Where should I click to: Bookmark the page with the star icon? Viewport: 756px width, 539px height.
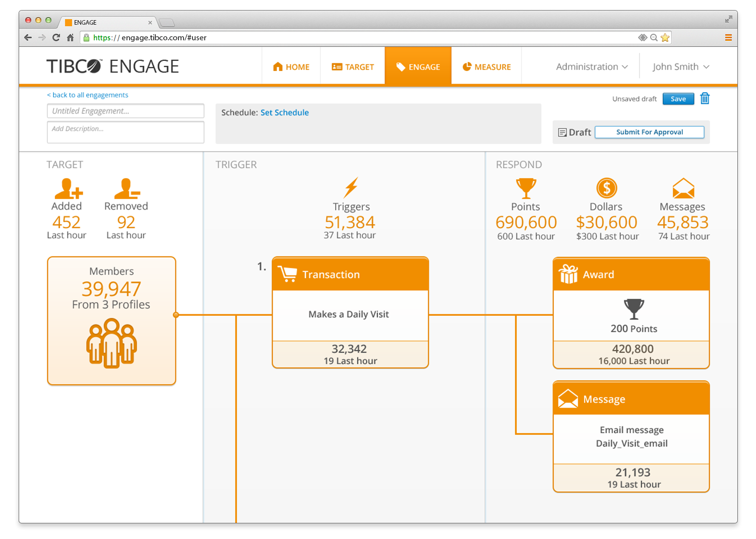point(665,38)
